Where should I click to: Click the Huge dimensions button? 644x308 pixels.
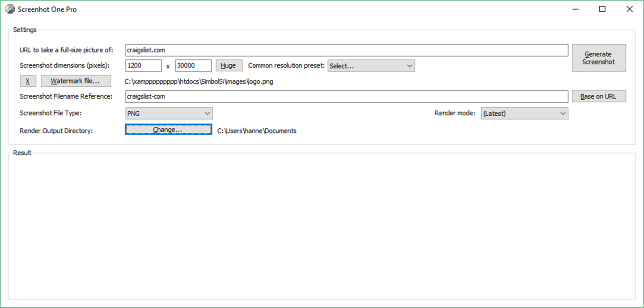pyautogui.click(x=229, y=66)
